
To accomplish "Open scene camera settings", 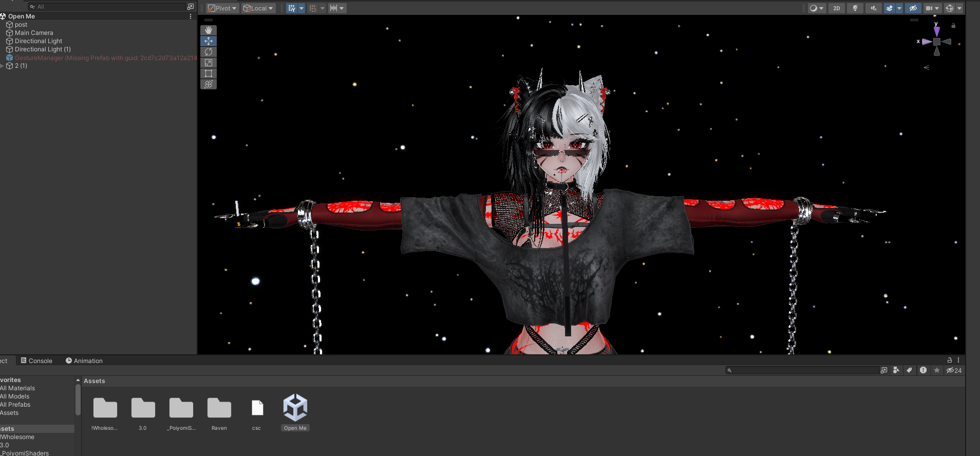I will click(x=932, y=8).
